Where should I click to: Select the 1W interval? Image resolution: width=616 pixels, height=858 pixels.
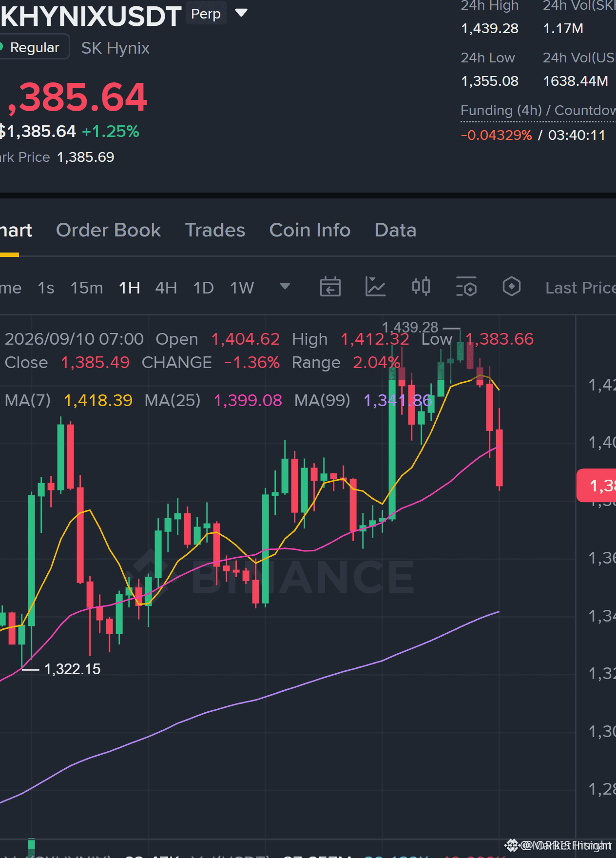242,288
